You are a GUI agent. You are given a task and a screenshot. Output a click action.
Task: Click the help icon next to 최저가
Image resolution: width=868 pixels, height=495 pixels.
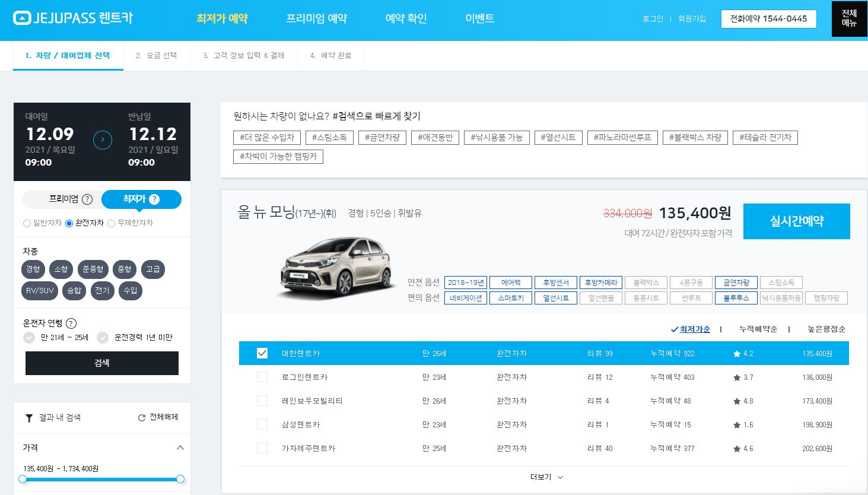click(154, 199)
